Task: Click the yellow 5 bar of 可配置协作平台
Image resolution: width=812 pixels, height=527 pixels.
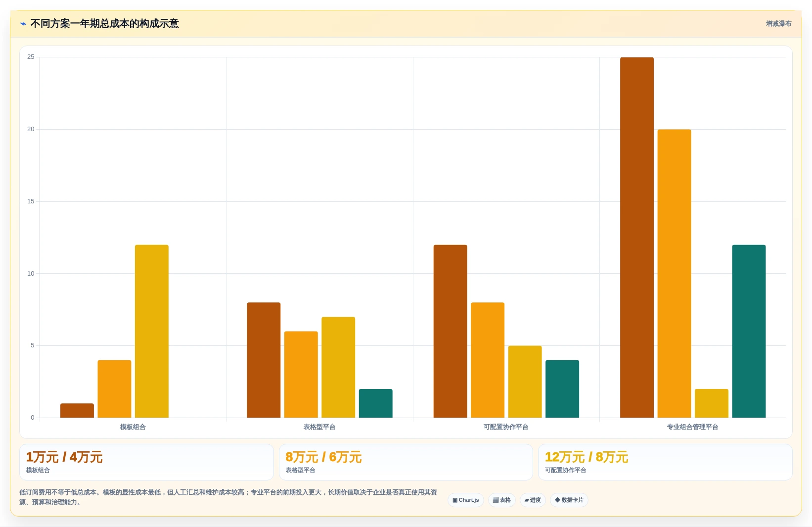Action: click(x=525, y=382)
